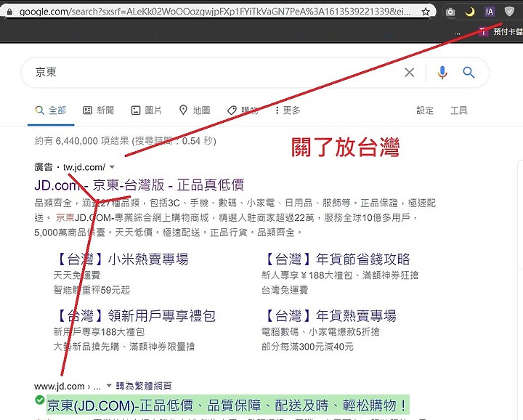Open 【台灣】小米熱賣專場 sitelink
523x420 pixels.
[122, 259]
